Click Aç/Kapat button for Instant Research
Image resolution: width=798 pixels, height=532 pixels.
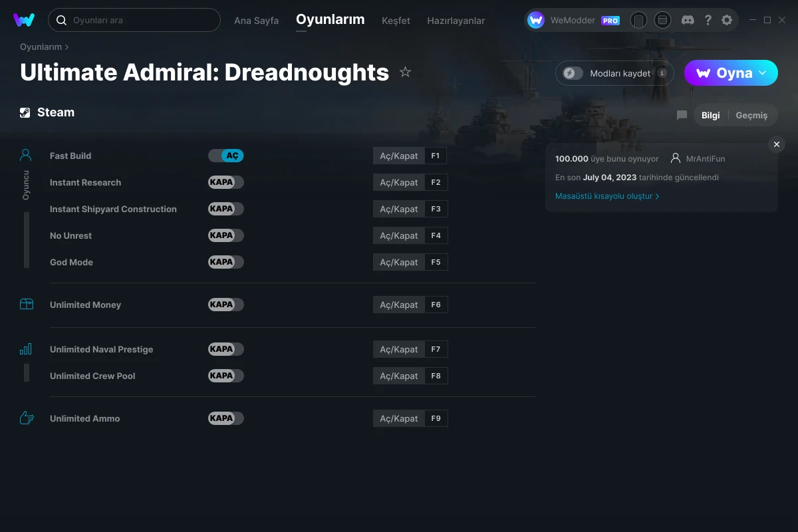(399, 182)
